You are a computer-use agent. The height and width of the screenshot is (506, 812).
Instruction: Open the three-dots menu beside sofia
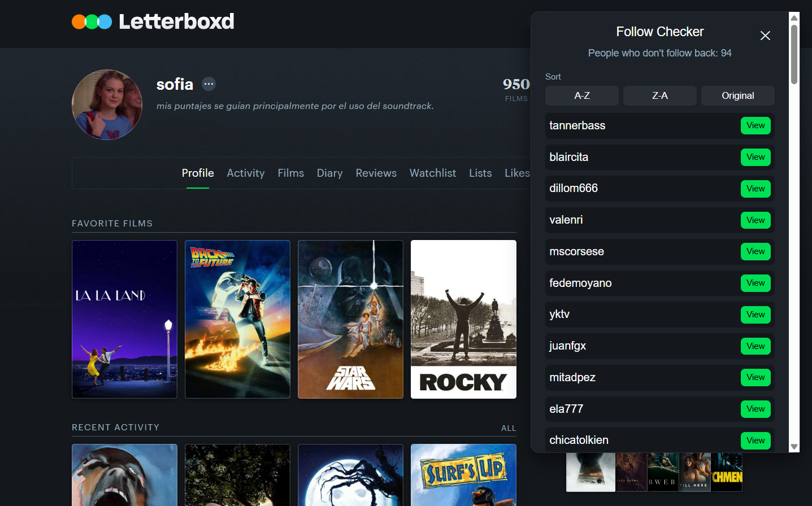pyautogui.click(x=209, y=84)
